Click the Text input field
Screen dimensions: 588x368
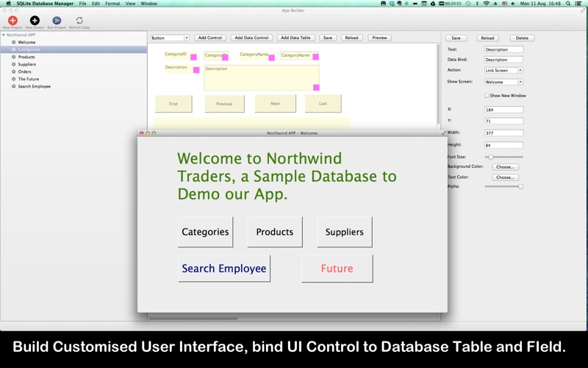click(503, 49)
